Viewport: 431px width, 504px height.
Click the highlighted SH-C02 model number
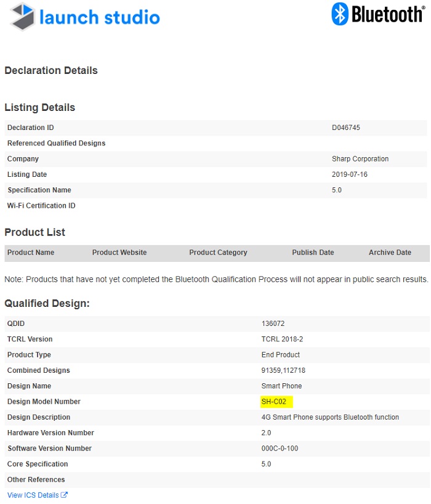coord(275,402)
